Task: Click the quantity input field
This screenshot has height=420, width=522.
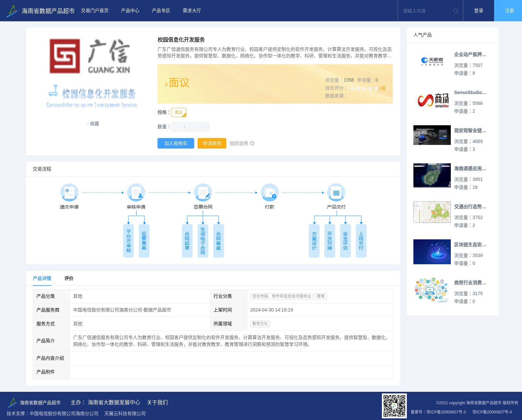Action: (186, 127)
